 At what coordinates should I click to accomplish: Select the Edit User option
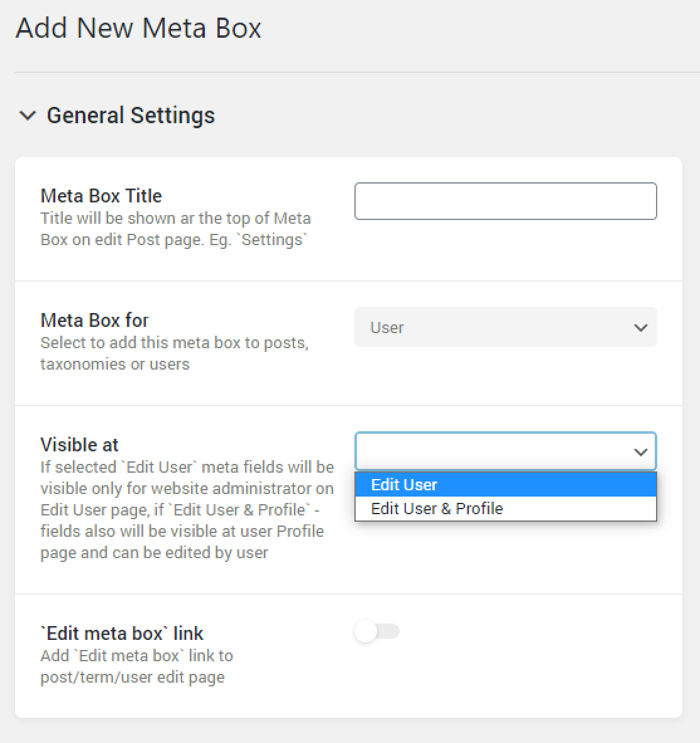point(505,484)
